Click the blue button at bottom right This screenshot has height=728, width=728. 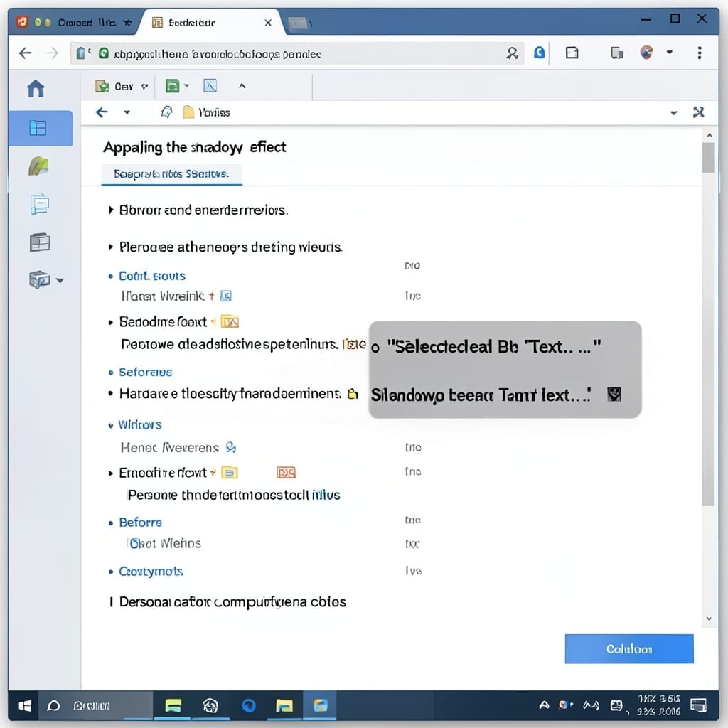[629, 648]
